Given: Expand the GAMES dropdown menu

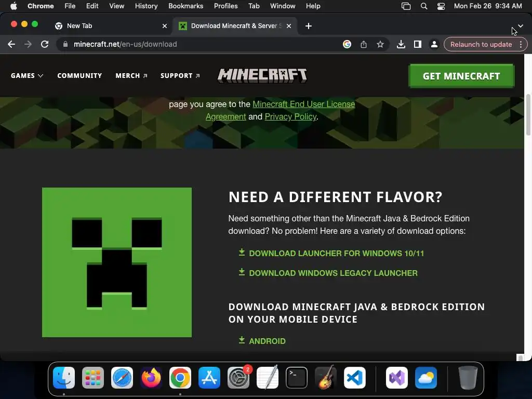Looking at the screenshot, I should point(27,76).
